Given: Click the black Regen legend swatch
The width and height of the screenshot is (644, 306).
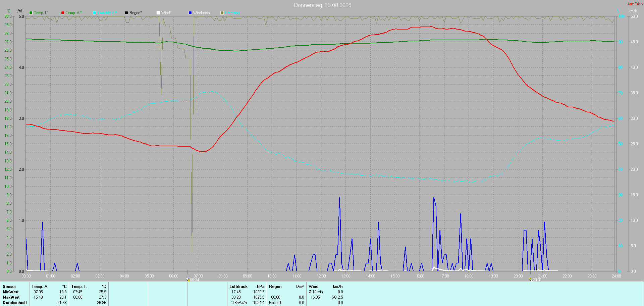Looking at the screenshot, I should pos(126,13).
